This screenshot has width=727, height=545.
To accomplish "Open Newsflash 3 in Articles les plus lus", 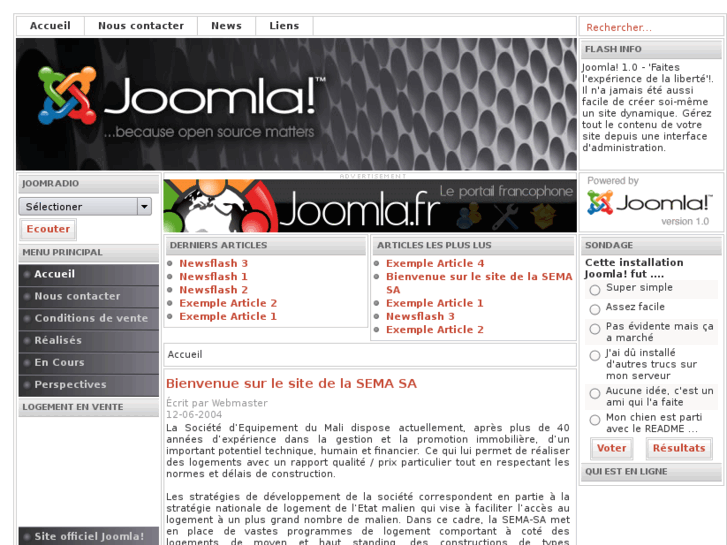I will point(420,317).
